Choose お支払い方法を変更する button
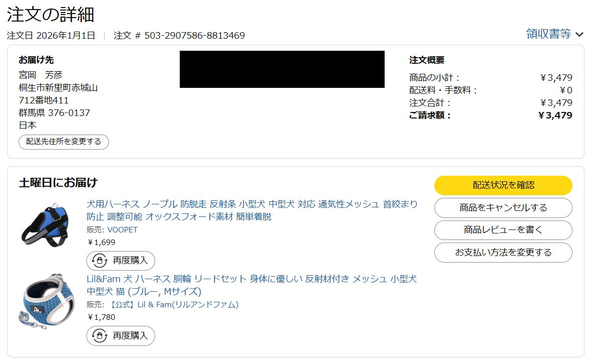 pos(503,253)
